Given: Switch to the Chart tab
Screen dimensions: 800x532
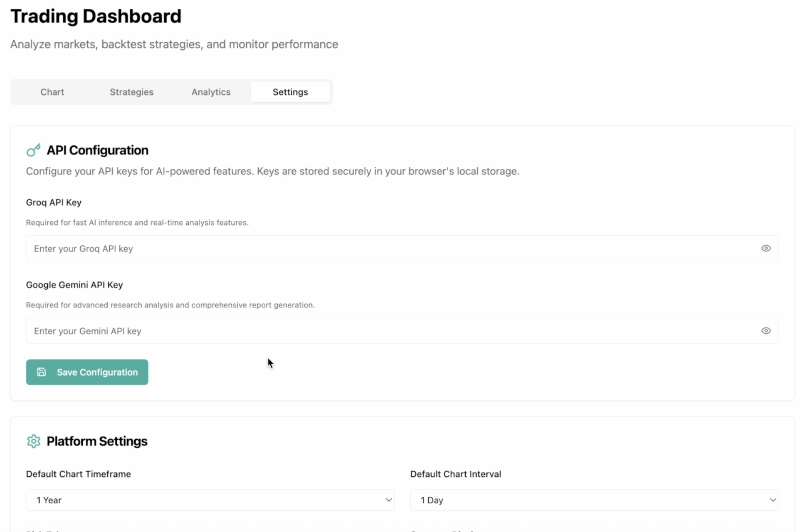Looking at the screenshot, I should [52, 92].
